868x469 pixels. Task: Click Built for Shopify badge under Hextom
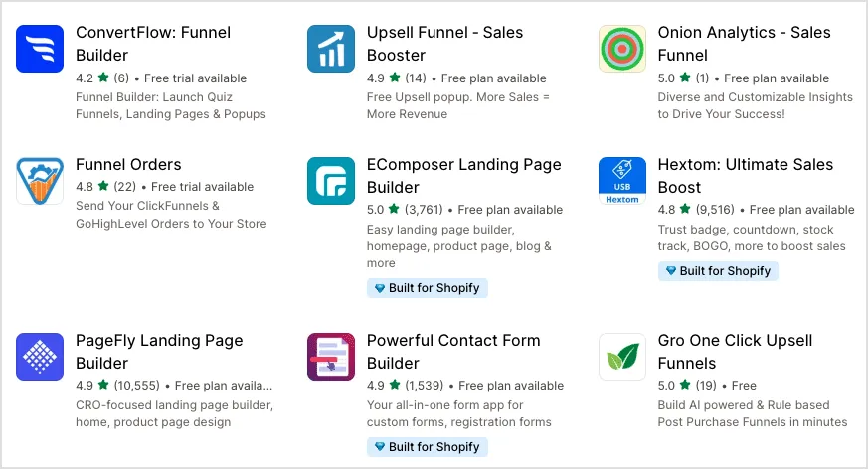click(x=718, y=271)
